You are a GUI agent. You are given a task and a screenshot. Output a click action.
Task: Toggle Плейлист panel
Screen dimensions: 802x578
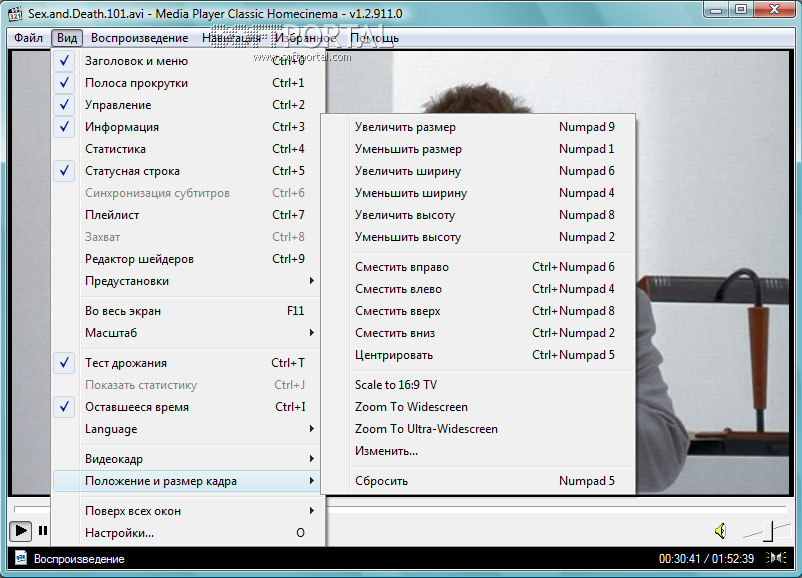tap(188, 215)
